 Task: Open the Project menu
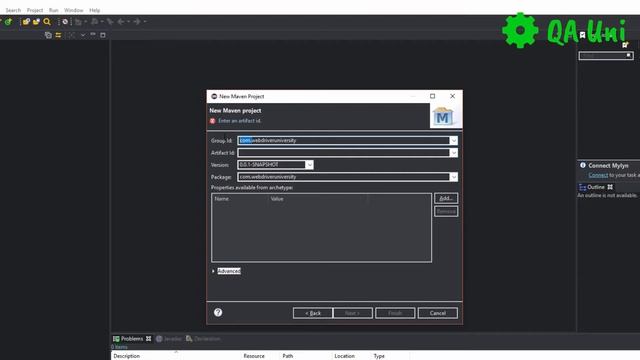click(x=35, y=10)
